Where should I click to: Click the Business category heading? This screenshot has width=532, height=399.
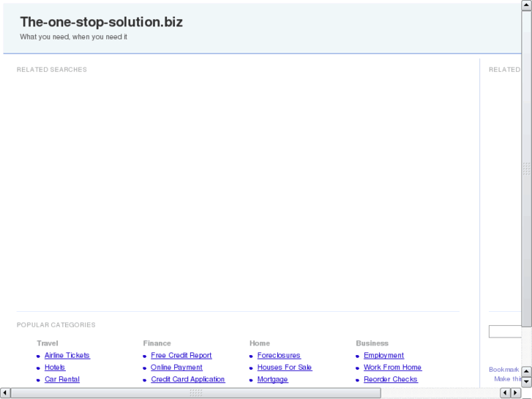pyautogui.click(x=372, y=343)
